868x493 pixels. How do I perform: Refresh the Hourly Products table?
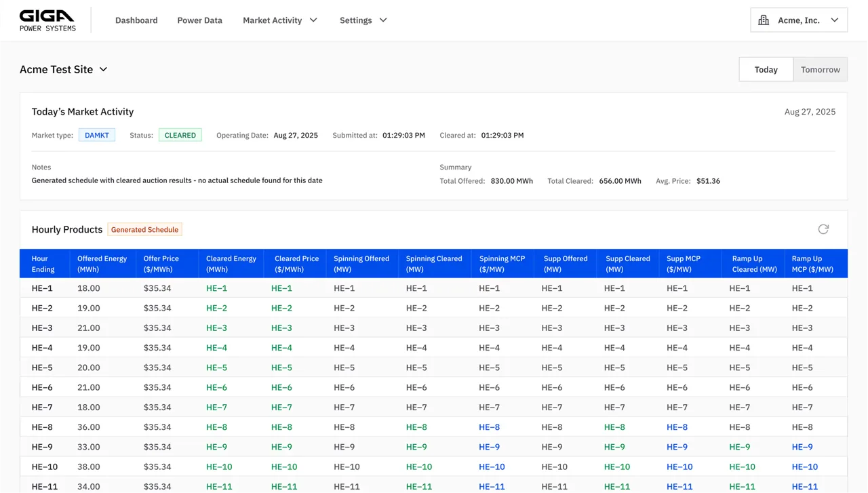(823, 229)
